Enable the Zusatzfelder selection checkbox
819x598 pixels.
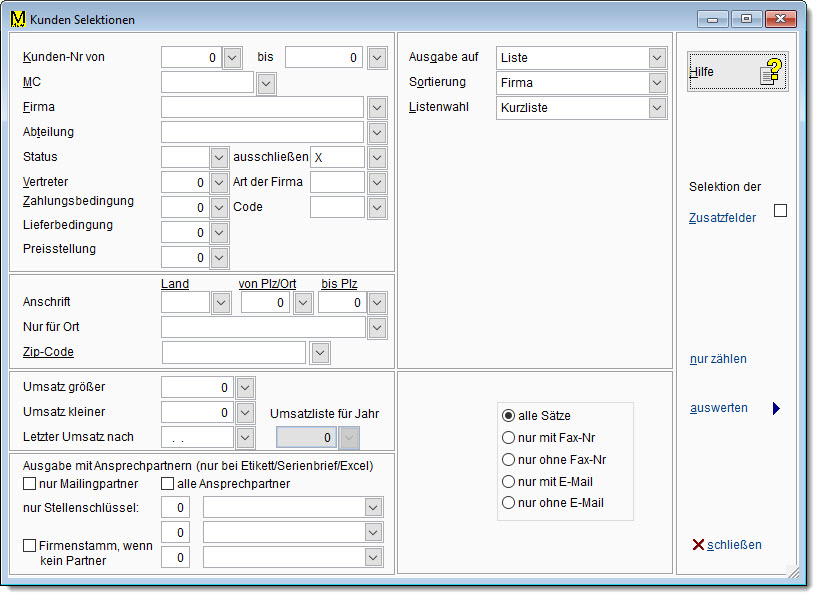(780, 211)
